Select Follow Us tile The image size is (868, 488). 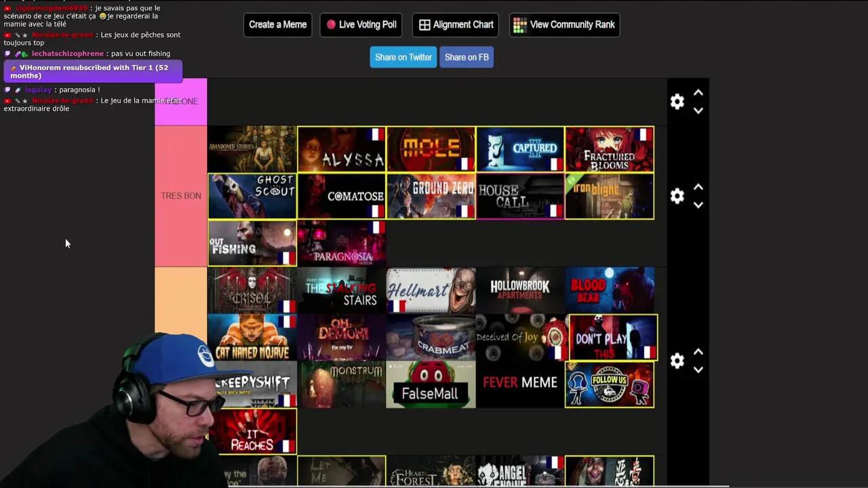pyautogui.click(x=610, y=384)
